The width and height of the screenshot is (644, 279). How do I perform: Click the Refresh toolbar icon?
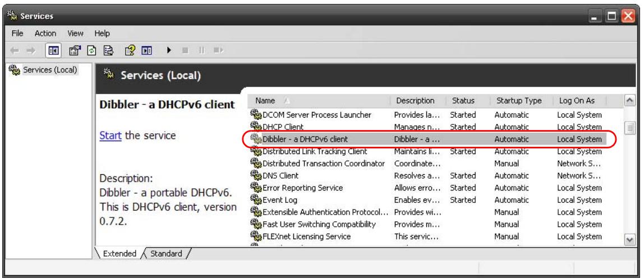93,50
